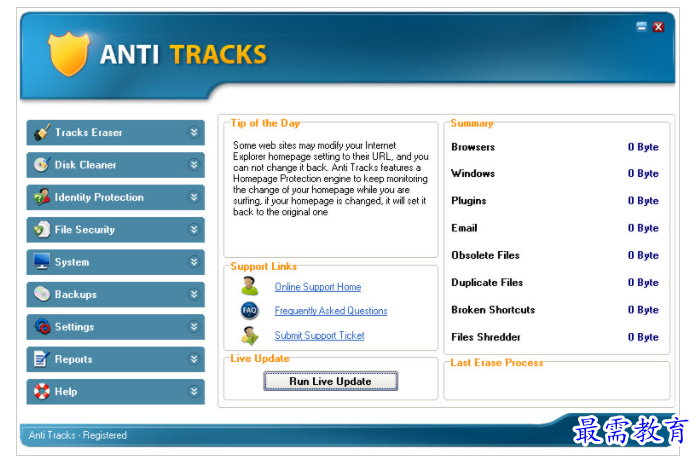Click the 0 Byte value for Files Shredder
The image size is (697, 462).
(643, 337)
